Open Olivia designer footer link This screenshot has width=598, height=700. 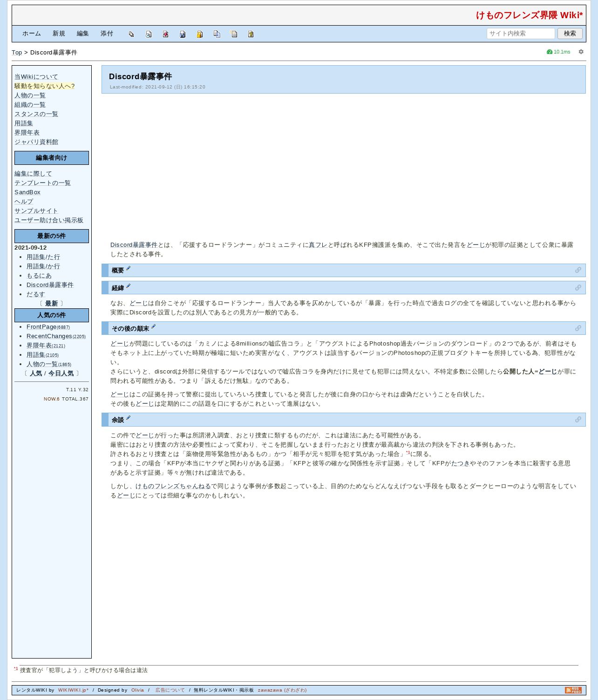tap(138, 690)
